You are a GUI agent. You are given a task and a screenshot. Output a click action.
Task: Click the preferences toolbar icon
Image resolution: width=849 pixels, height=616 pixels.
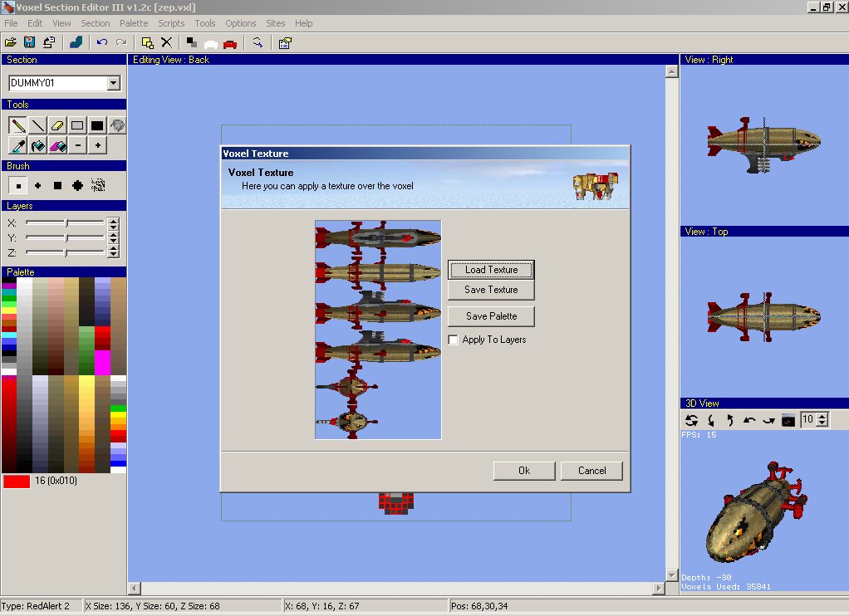(x=285, y=43)
